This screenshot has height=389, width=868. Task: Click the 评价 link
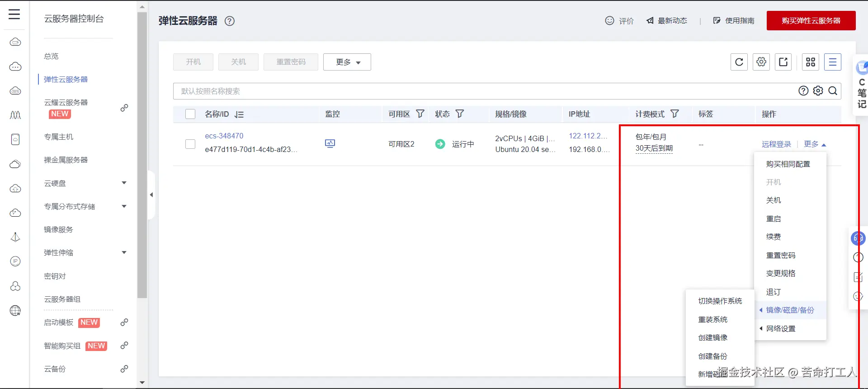point(626,21)
